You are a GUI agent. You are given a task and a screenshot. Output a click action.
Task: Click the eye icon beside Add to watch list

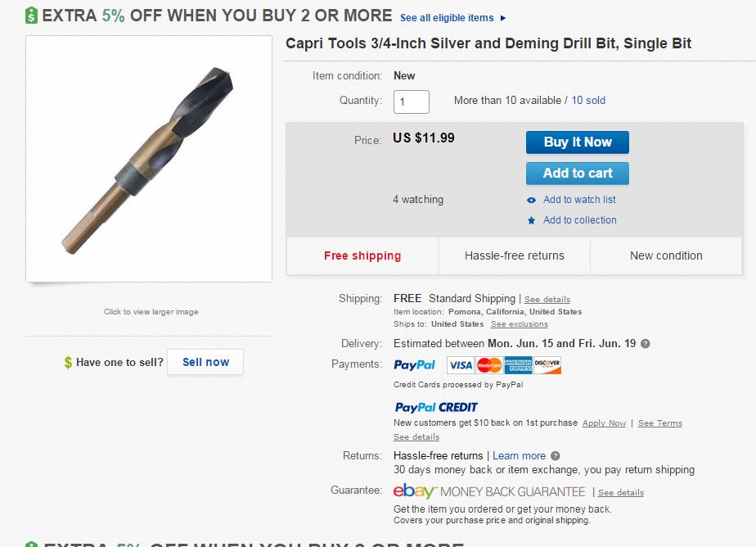[532, 200]
